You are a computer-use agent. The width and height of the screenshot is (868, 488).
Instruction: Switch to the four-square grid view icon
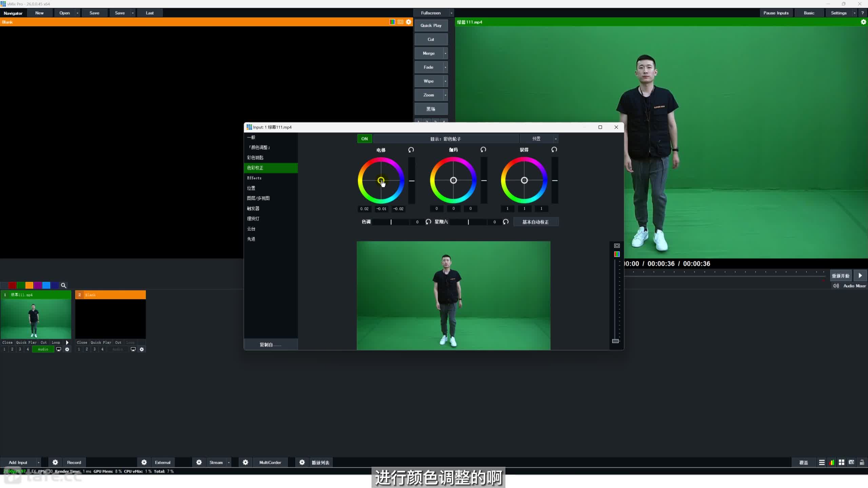842,462
